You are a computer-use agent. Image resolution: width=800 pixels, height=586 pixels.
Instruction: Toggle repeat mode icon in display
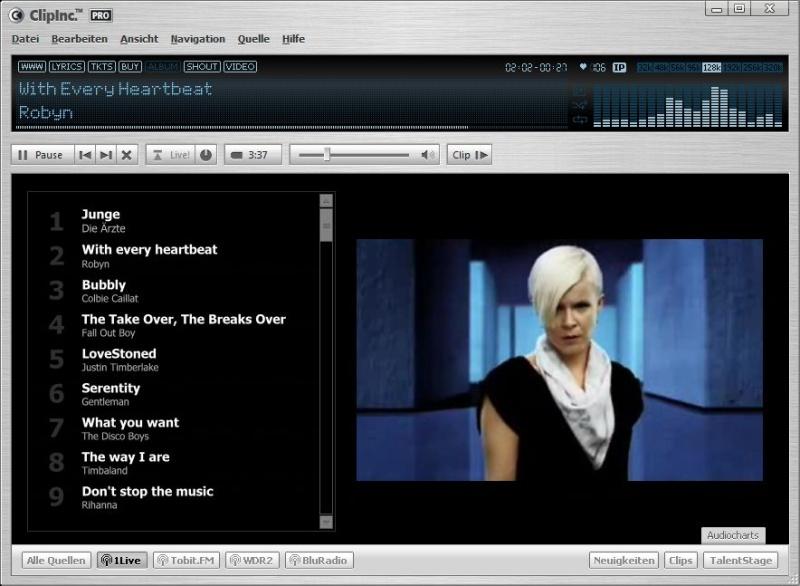(580, 120)
